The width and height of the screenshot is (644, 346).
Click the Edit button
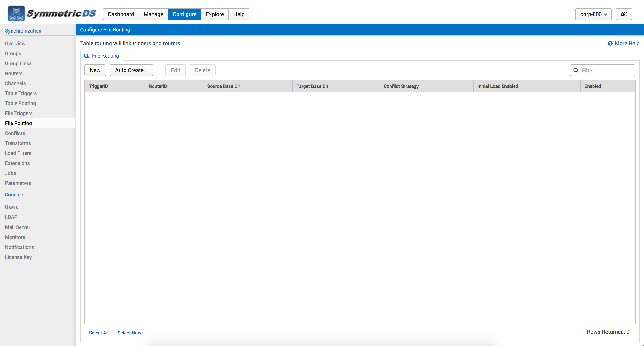[176, 70]
